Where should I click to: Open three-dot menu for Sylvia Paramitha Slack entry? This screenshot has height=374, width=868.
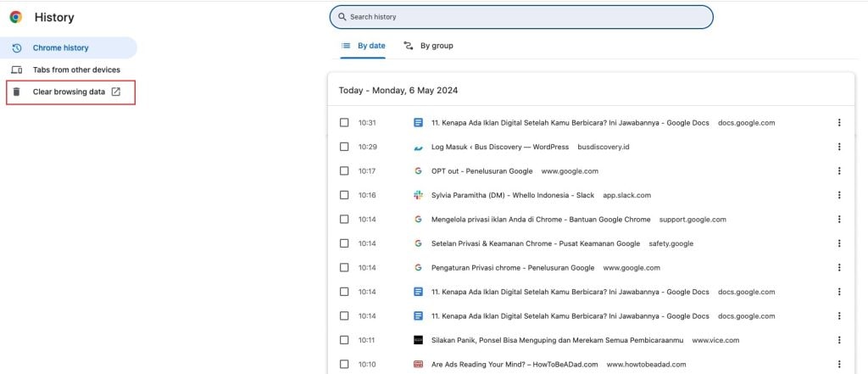(x=839, y=195)
